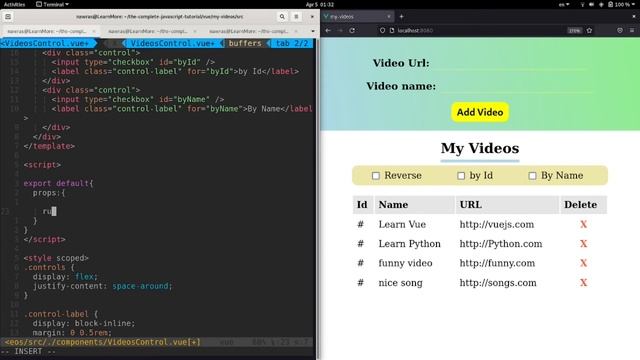Click the shield tracking protection icon
This screenshot has width=640, height=360.
click(x=382, y=31)
